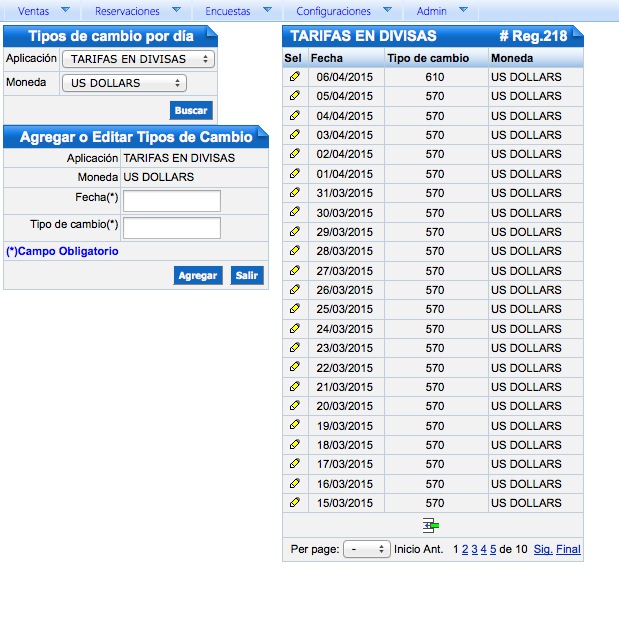This screenshot has width=619, height=620.
Task: Click the edit pencil for 05/04/2015 row
Action: [x=294, y=96]
